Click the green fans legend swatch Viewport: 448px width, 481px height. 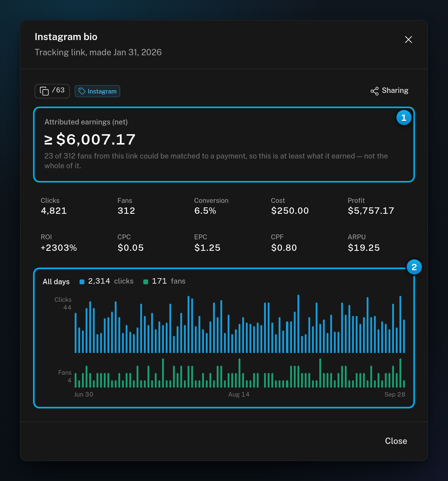click(x=146, y=282)
